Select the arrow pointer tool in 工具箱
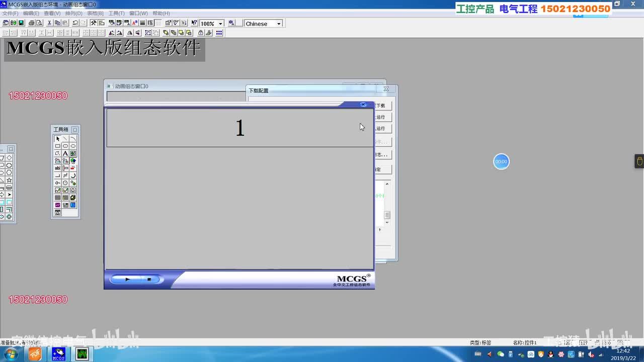Viewport: 644px width, 362px height. click(58, 139)
